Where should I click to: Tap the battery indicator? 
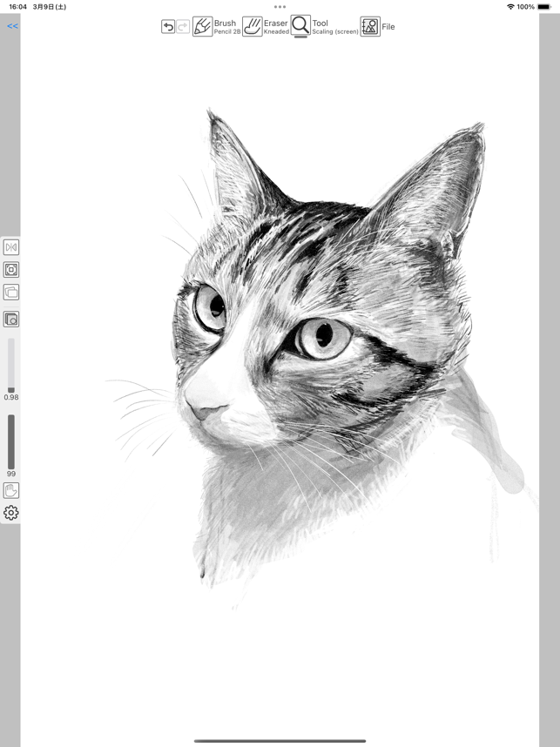(543, 7)
